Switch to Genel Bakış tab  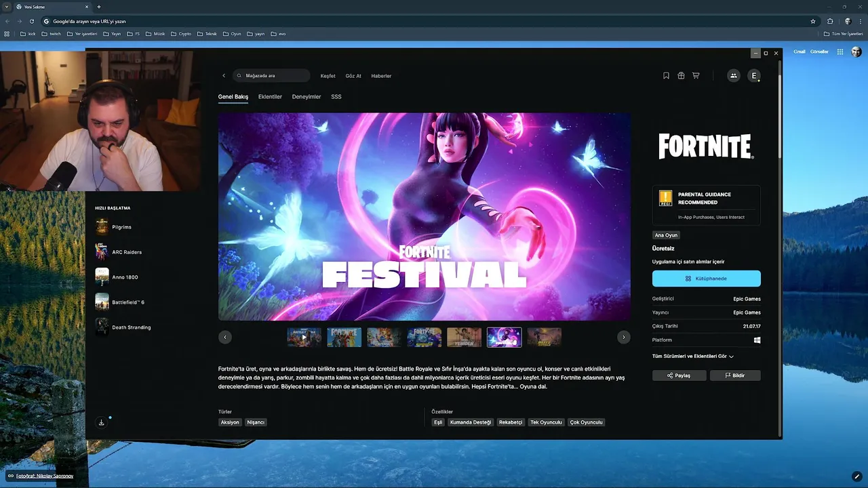(233, 97)
